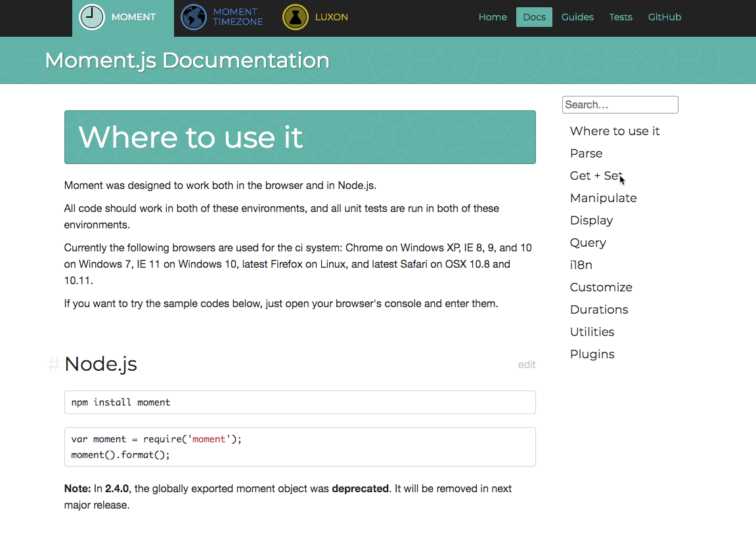This screenshot has height=548, width=756.
Task: Click the Moment clock logo icon
Action: 91,17
